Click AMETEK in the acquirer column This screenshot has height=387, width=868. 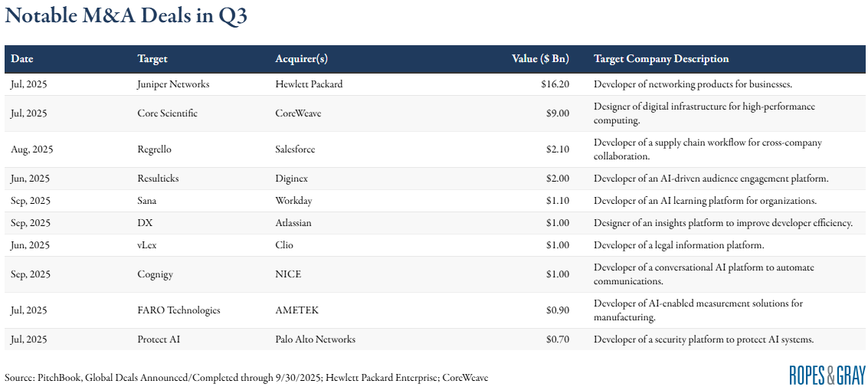[x=296, y=310]
